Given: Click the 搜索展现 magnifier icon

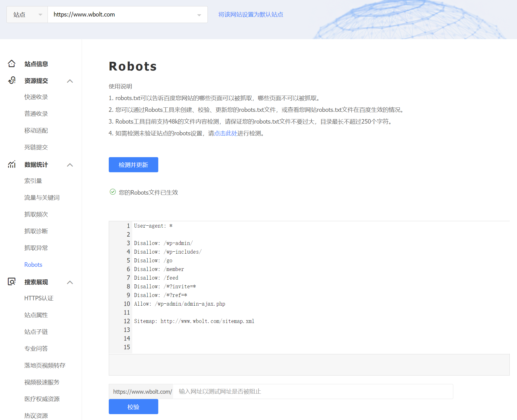Looking at the screenshot, I should click(11, 282).
